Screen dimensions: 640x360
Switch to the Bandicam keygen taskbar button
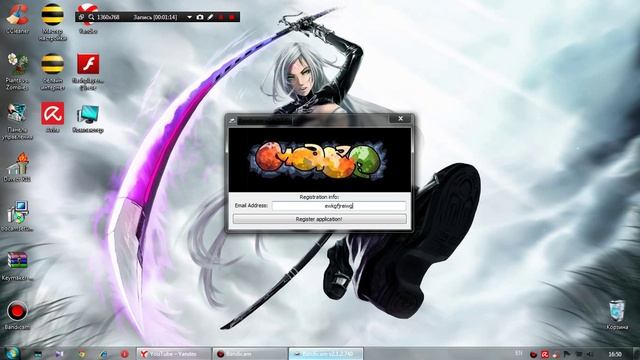coord(326,354)
